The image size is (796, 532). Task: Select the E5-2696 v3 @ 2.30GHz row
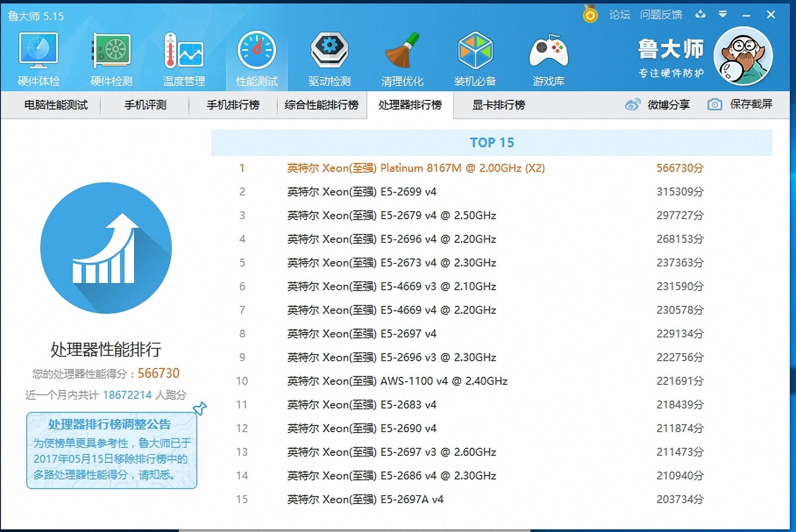pos(492,357)
